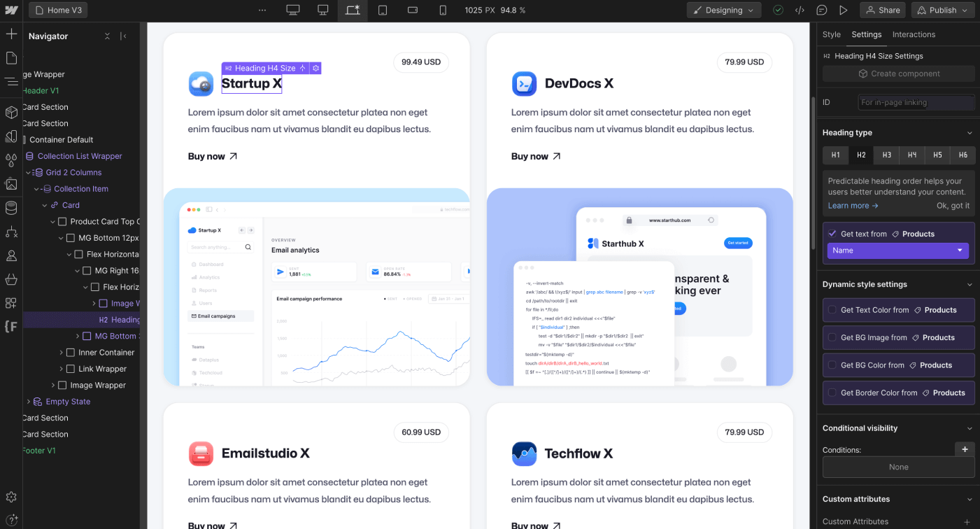980x529 pixels.
Task: Preview the site with play icon
Action: [844, 10]
